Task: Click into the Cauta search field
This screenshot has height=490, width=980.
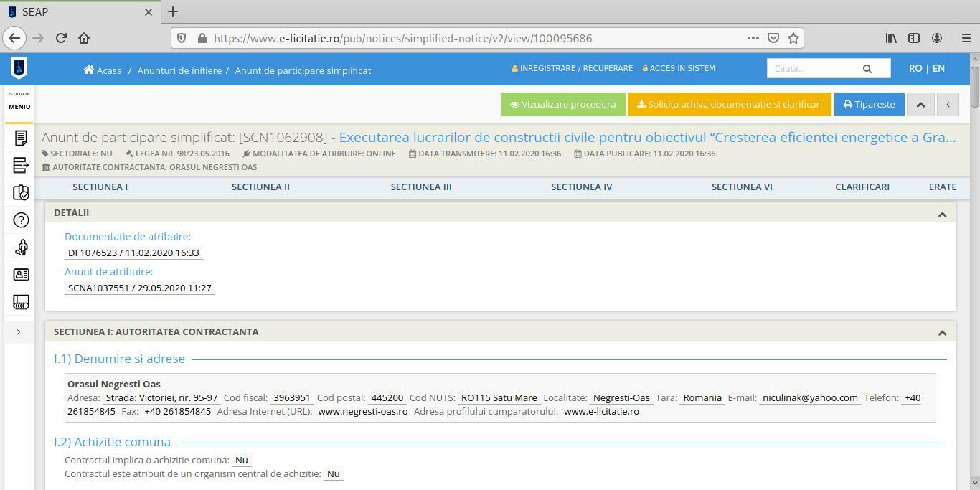Action: point(811,69)
